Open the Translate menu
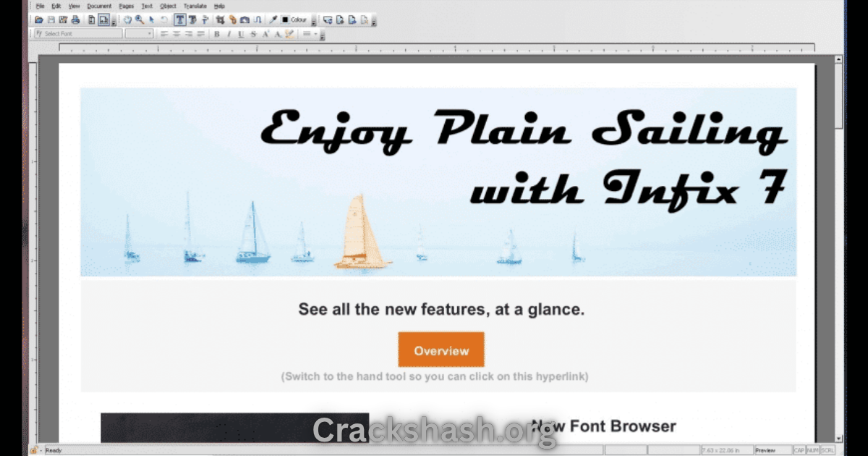 click(195, 6)
